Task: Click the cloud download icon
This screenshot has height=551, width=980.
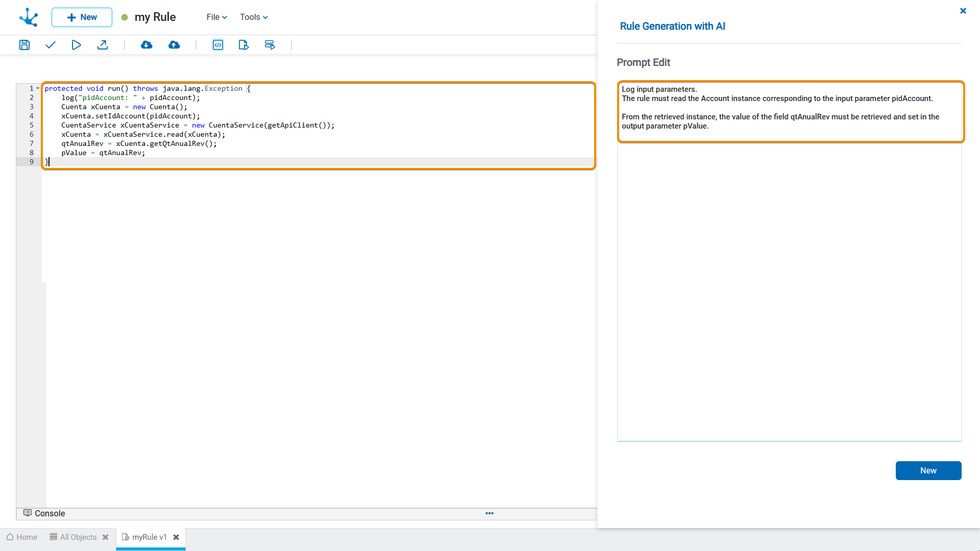Action: click(146, 45)
